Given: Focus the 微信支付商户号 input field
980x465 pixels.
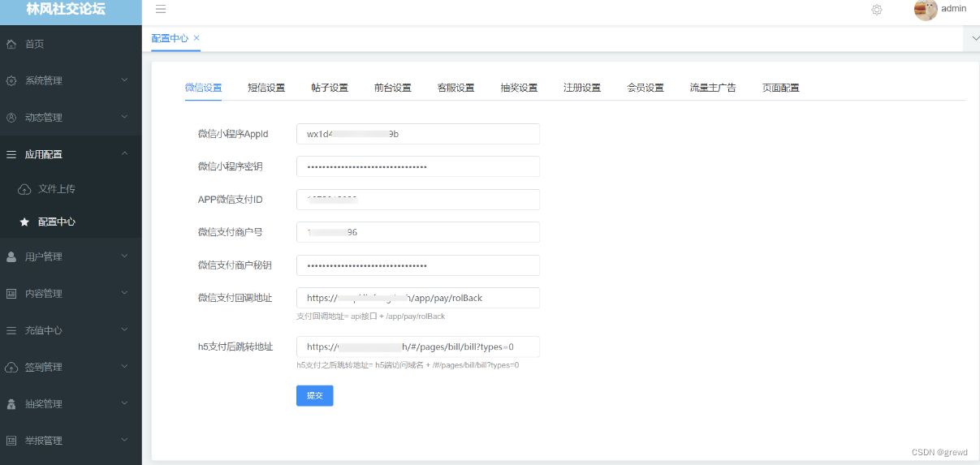Looking at the screenshot, I should [418, 232].
